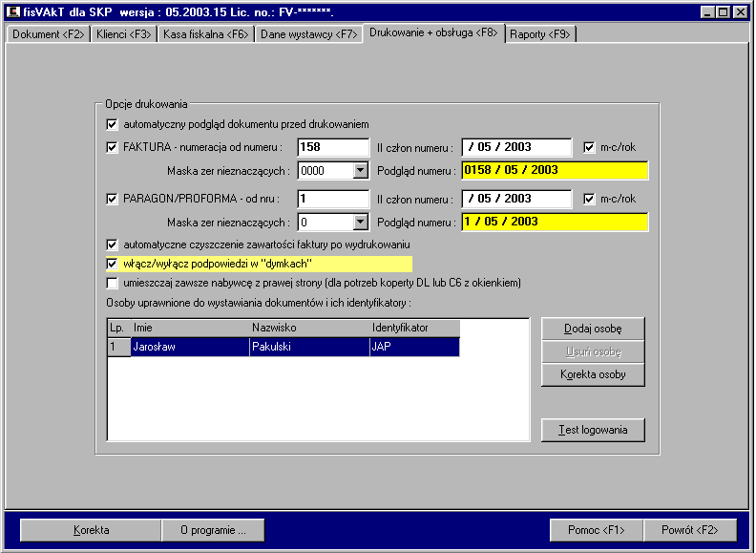Open the Kasa fiskalna <F6> tab
The width and height of the screenshot is (756, 553).
[205, 34]
